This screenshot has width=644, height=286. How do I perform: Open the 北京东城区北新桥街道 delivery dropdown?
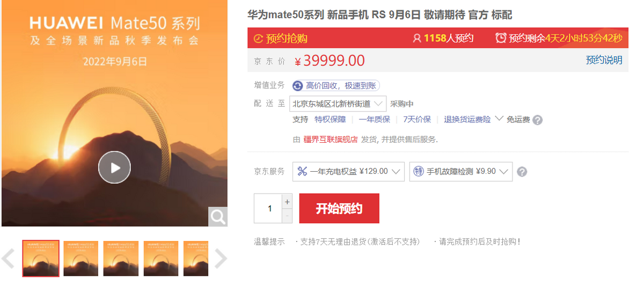[338, 104]
